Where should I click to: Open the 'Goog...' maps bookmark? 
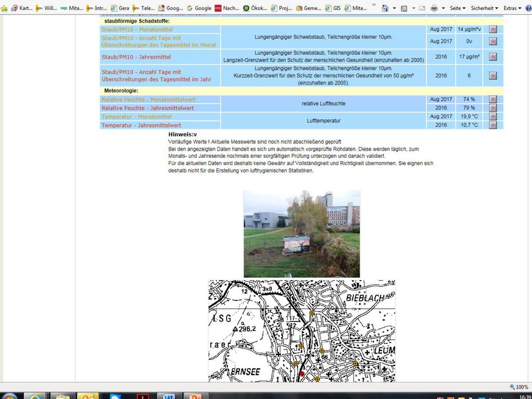170,8
